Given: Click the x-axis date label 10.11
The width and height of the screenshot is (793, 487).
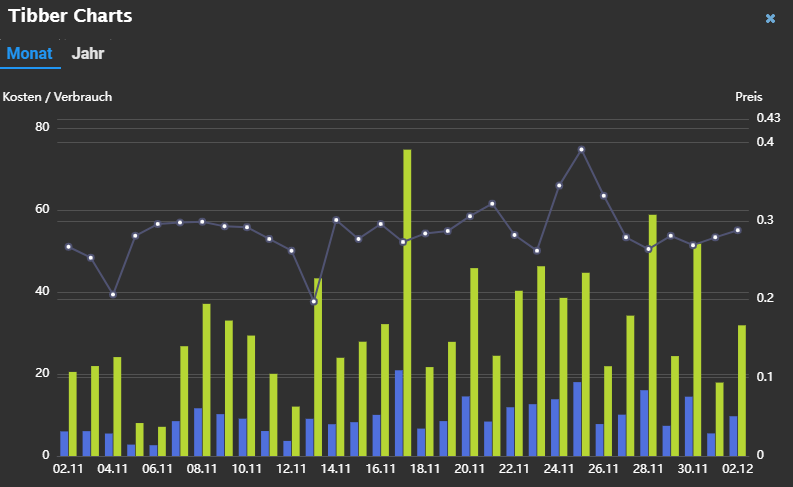Looking at the screenshot, I should coord(247,469).
